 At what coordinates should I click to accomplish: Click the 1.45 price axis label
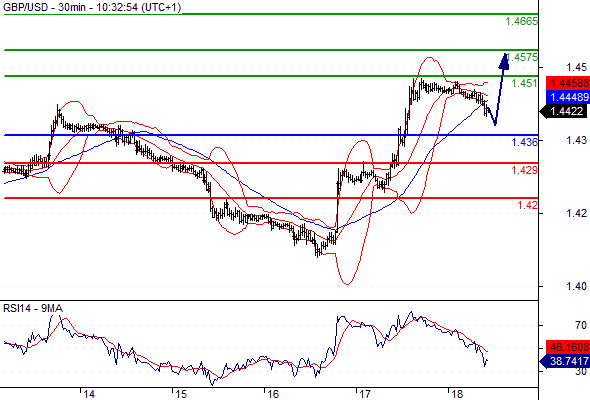tap(576, 67)
